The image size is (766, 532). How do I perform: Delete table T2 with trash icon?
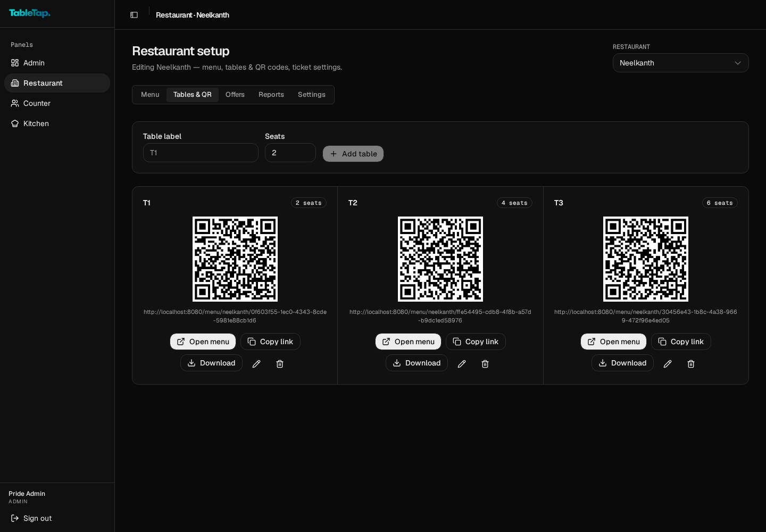485,363
